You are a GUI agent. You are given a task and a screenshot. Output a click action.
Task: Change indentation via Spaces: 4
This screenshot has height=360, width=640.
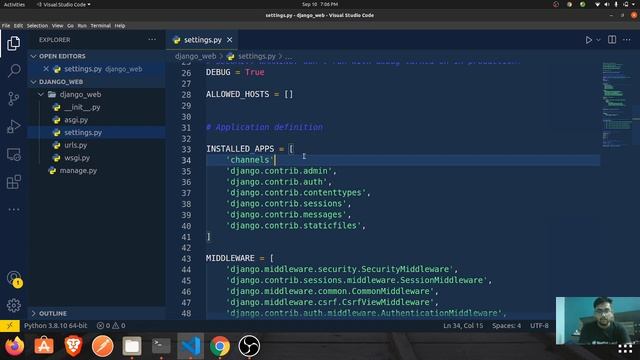[506, 326]
